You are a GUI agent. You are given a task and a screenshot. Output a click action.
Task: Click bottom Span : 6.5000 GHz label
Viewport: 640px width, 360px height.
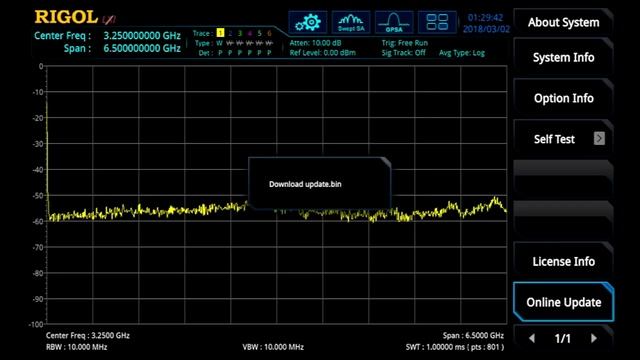tap(473, 336)
